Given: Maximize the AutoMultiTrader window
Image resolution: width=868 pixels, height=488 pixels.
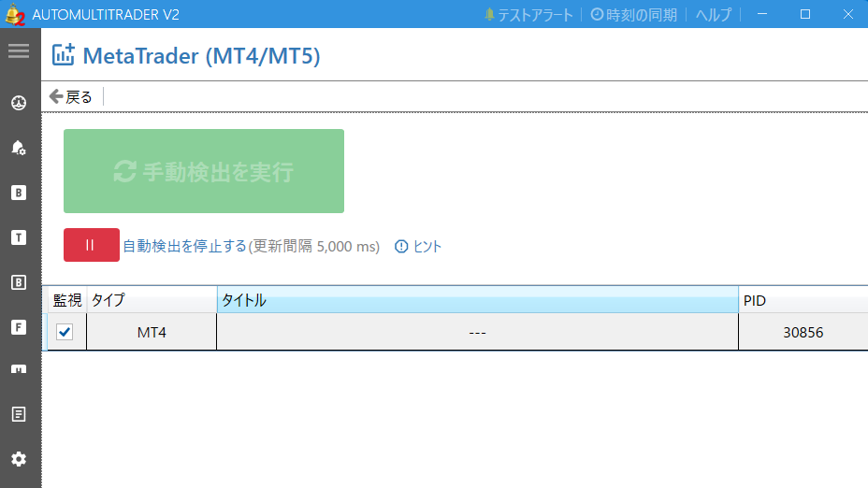Looking at the screenshot, I should click(x=805, y=14).
